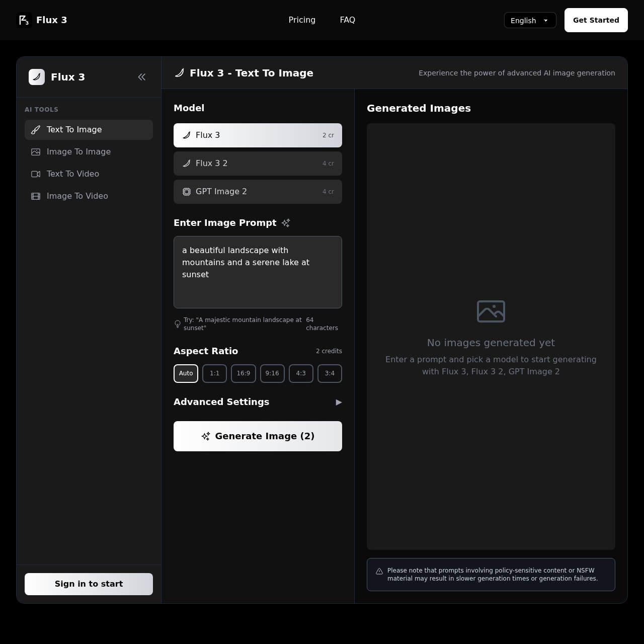Click the NSFW policy notice text
The height and width of the screenshot is (644, 644).
coord(493,575)
